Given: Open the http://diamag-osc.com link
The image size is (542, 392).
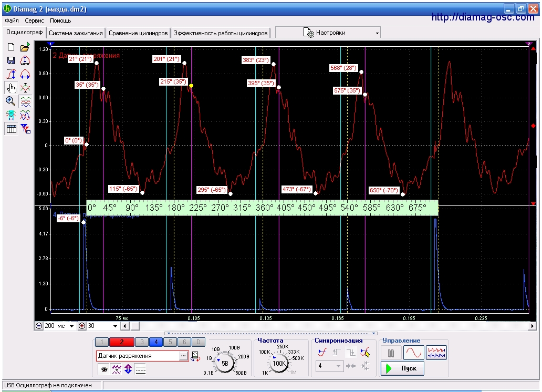Looking at the screenshot, I should tap(483, 17).
